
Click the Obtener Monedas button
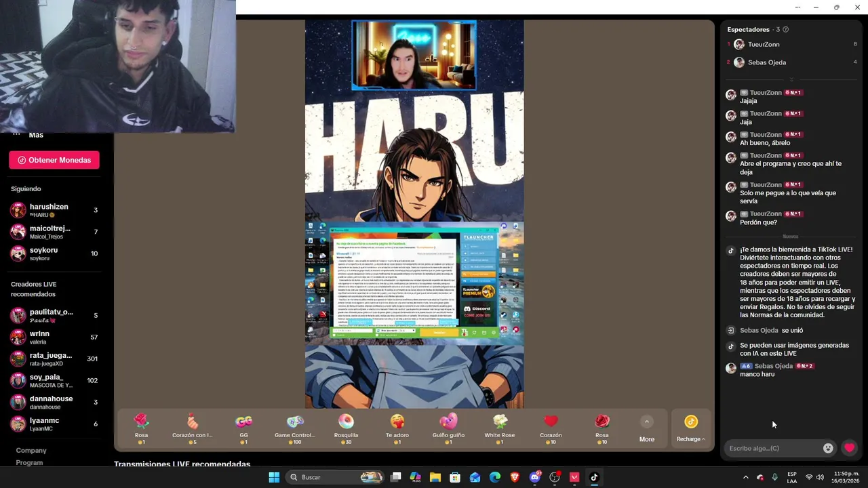pos(54,160)
